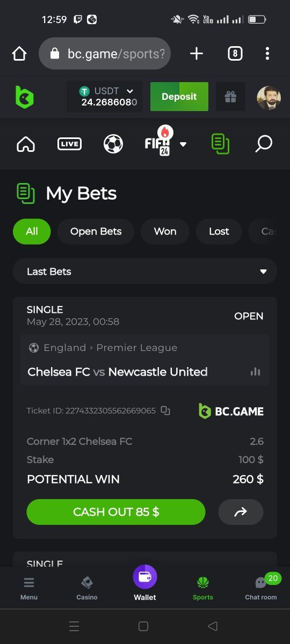Viewport: 290px width, 644px height.
Task: Select the Open Bets filter
Action: pos(96,231)
